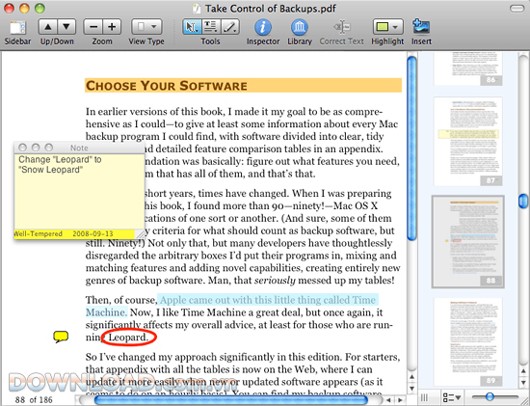Select the pencil markup tool
530x406 pixels.
230,27
